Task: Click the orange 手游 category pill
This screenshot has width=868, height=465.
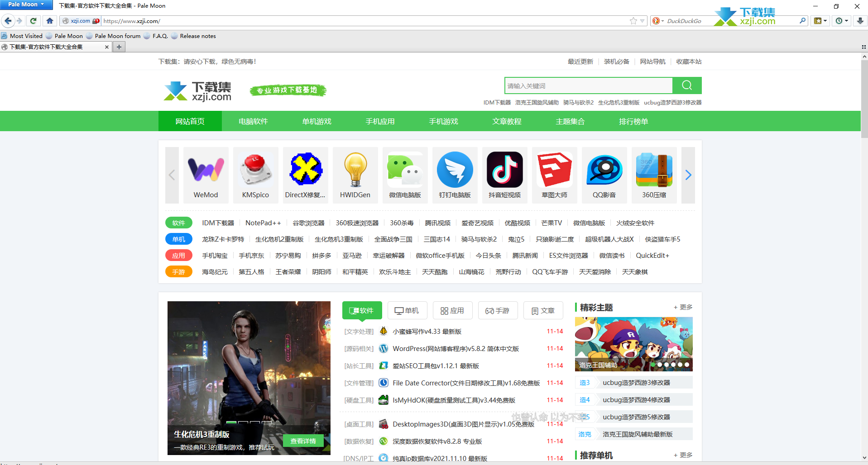Action: click(x=179, y=272)
